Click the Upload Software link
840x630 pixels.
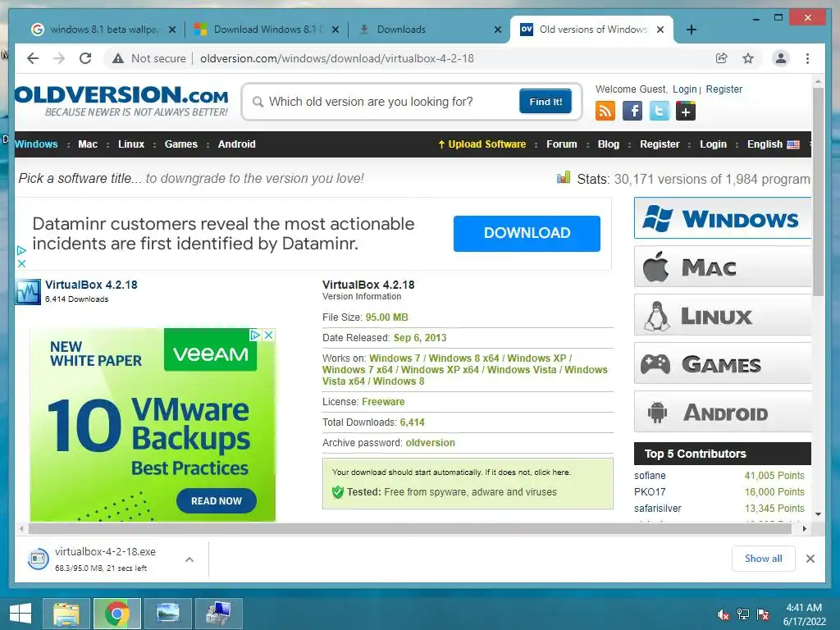tap(482, 144)
